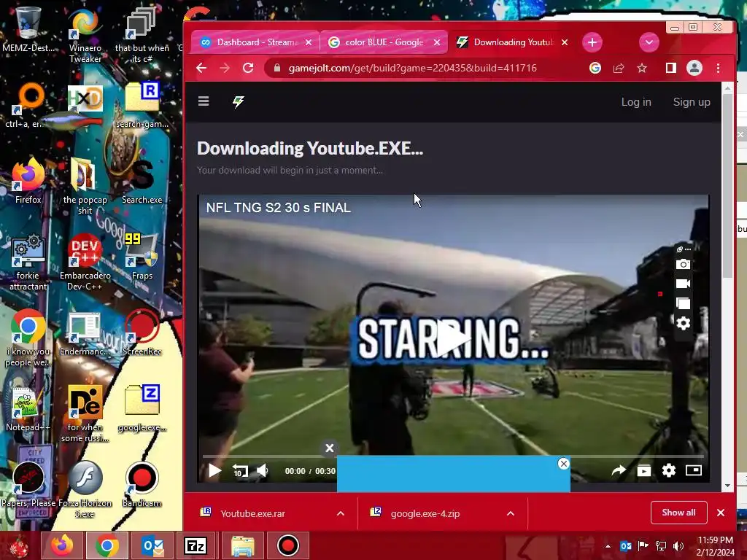Click the recorder overlay link icon at top

click(683, 249)
